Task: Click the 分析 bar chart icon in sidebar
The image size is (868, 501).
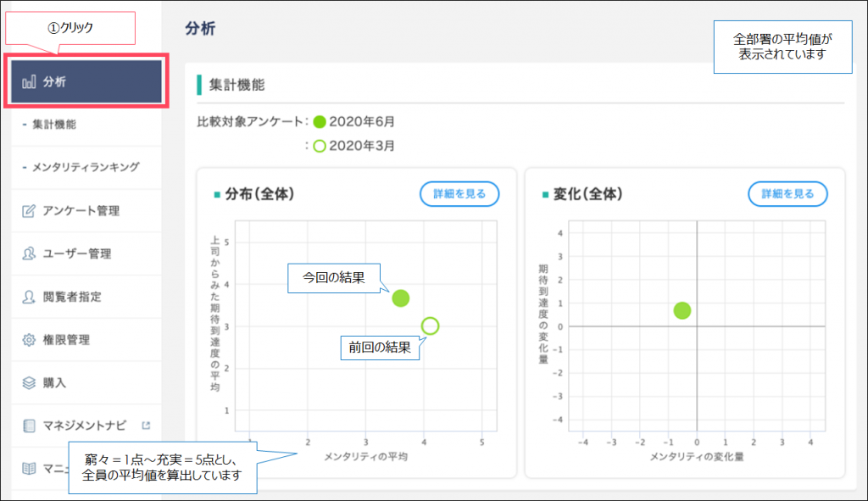Action: 29,82
